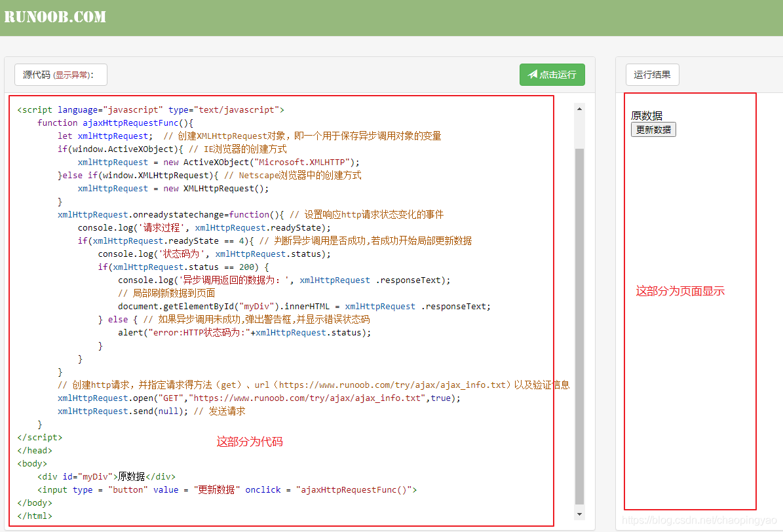Click the input type button code line
783x532 pixels.
pyautogui.click(x=227, y=489)
